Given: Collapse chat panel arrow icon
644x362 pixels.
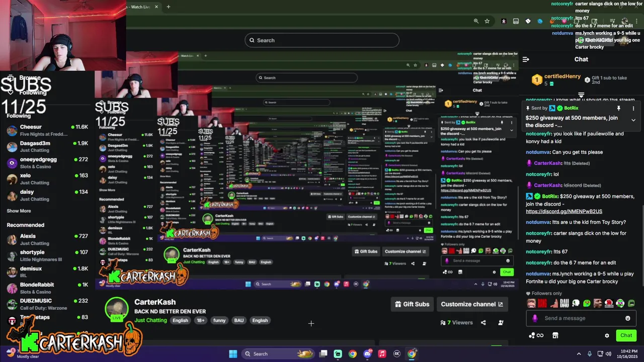Looking at the screenshot, I should tap(526, 59).
